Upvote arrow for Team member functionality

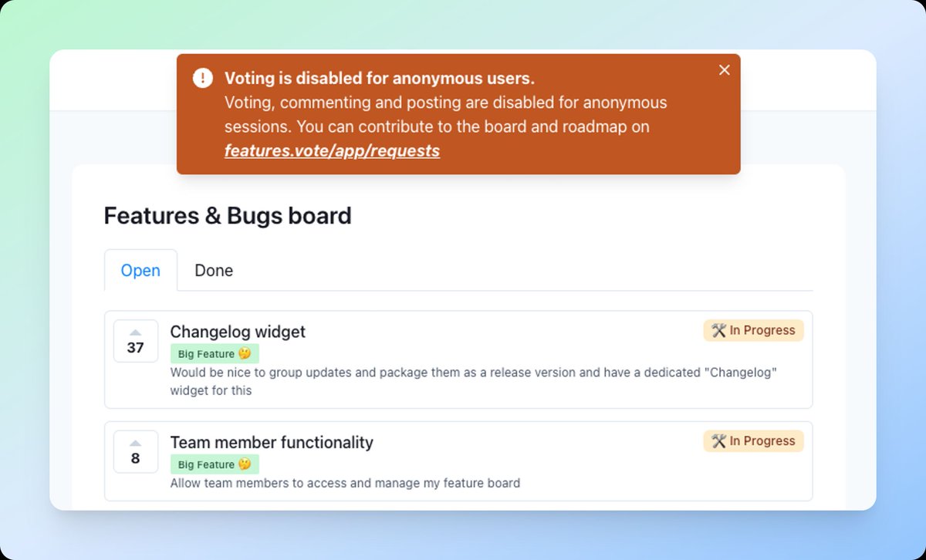[x=136, y=443]
